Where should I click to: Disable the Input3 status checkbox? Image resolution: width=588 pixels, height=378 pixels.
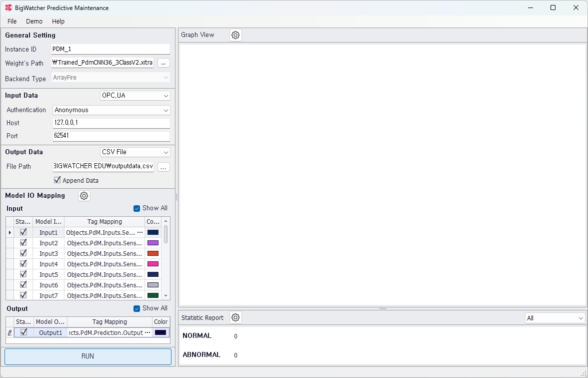point(23,253)
